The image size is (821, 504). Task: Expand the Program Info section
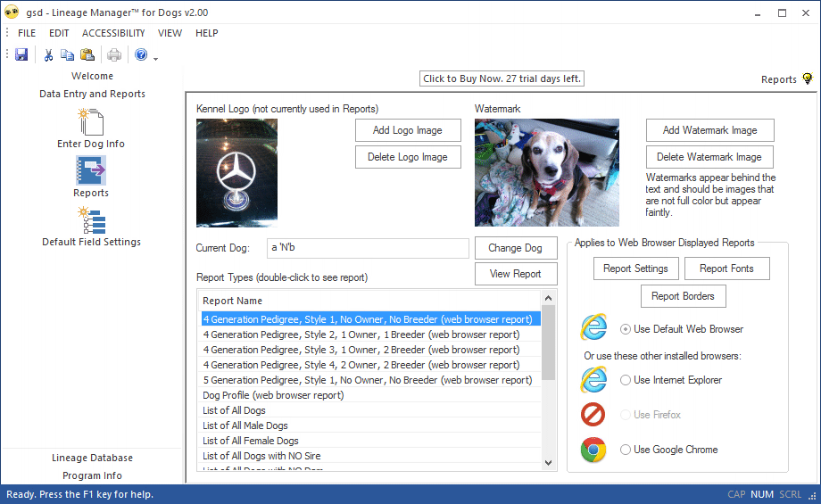[92, 475]
